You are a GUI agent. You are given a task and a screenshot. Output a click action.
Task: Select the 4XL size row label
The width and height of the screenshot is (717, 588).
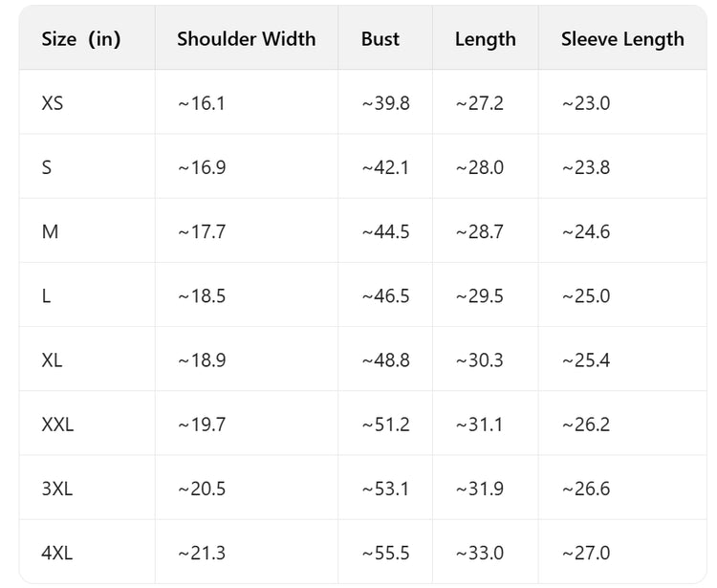pyautogui.click(x=57, y=553)
